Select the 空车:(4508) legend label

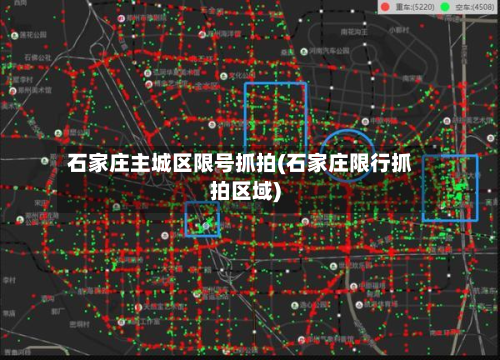(x=475, y=7)
